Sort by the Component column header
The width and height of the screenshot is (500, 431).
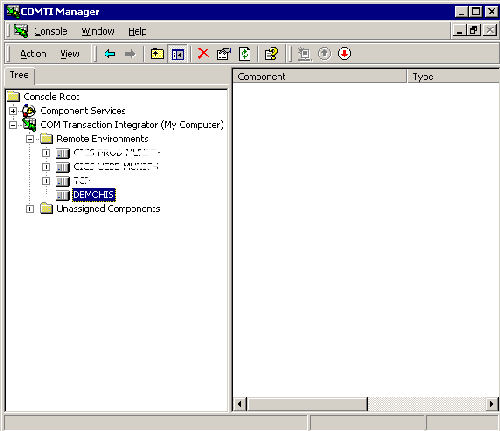point(320,77)
